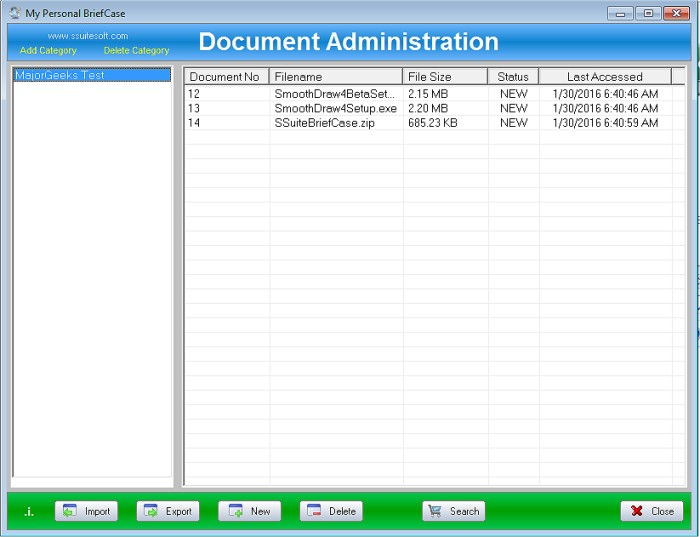Click the My Personal BriefCase title icon
700x537 pixels.
tap(15, 12)
